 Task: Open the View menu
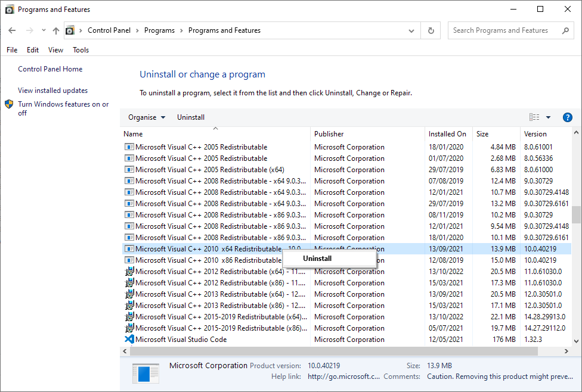55,49
